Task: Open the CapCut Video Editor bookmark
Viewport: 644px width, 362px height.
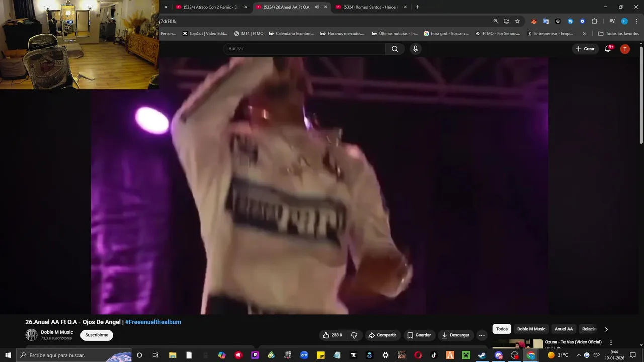Action: 205,34
